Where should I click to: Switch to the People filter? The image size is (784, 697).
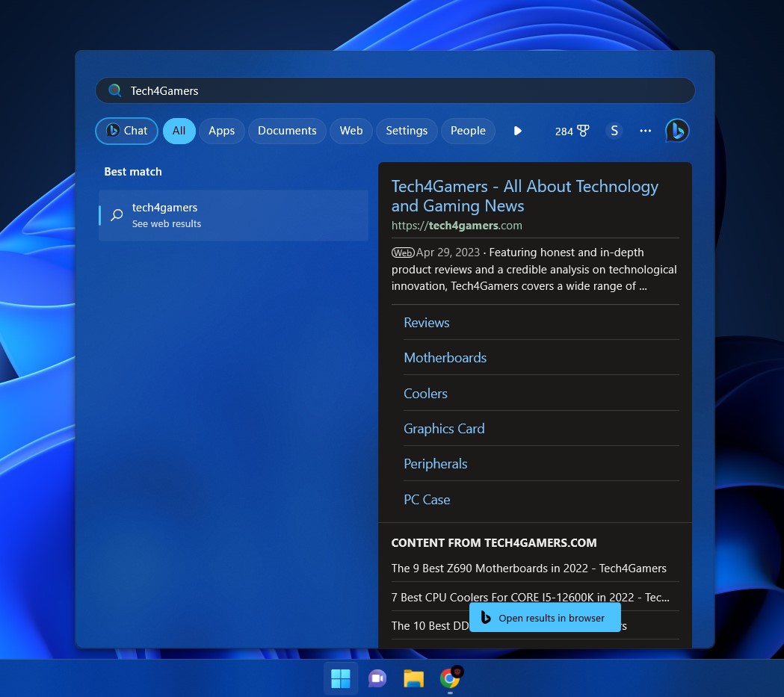(468, 131)
